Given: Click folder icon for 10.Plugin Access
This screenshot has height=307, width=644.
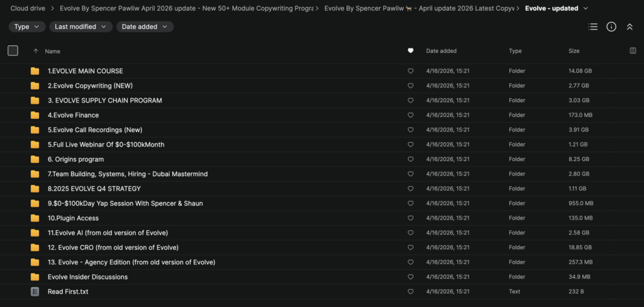Looking at the screenshot, I should tap(35, 218).
